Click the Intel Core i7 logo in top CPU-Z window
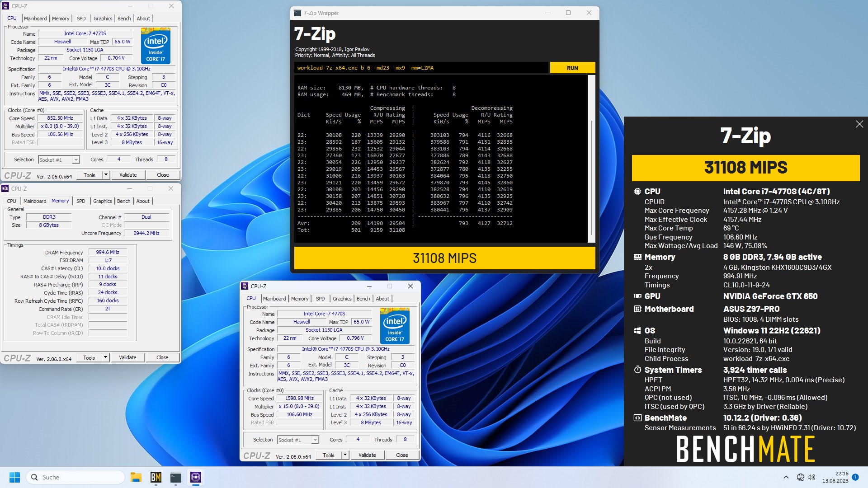 (x=156, y=46)
